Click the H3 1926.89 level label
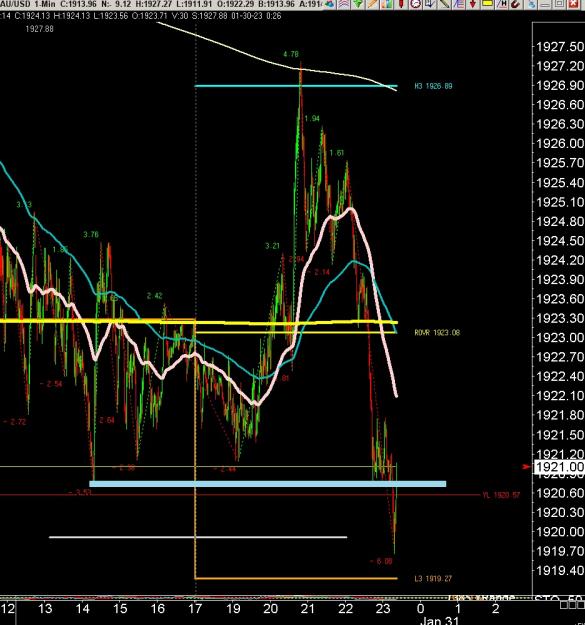 (x=433, y=86)
